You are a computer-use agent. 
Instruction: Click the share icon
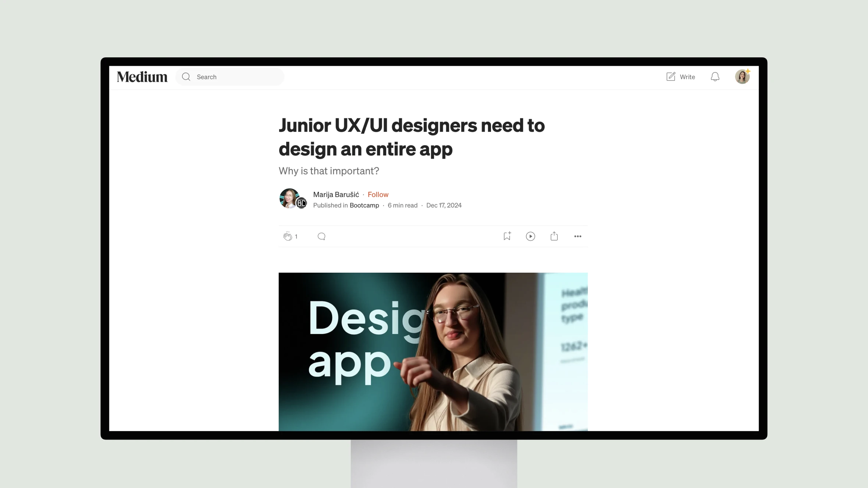point(554,235)
